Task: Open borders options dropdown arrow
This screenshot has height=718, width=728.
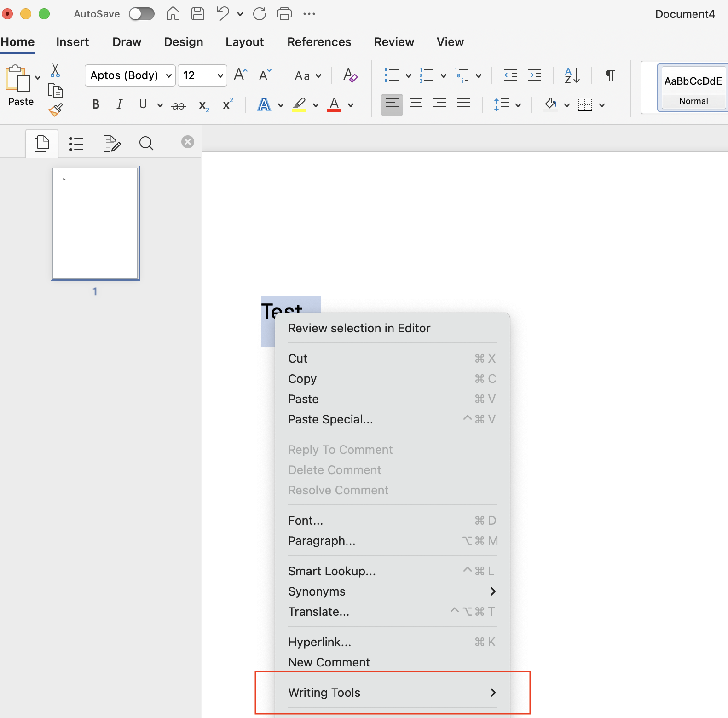Action: point(602,105)
